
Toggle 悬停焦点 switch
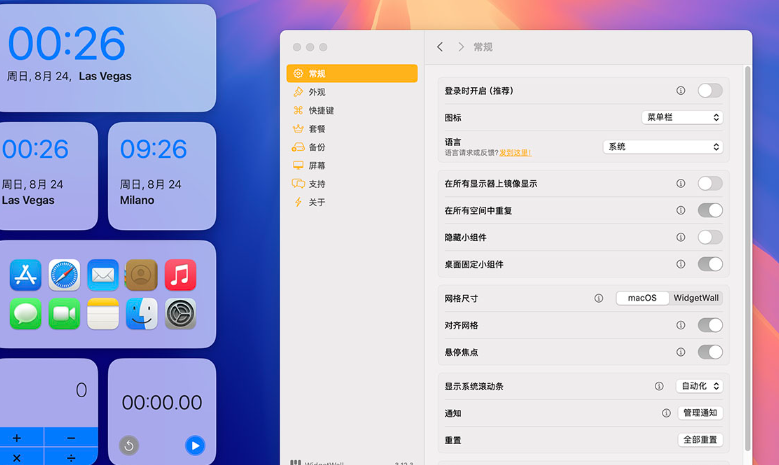710,352
